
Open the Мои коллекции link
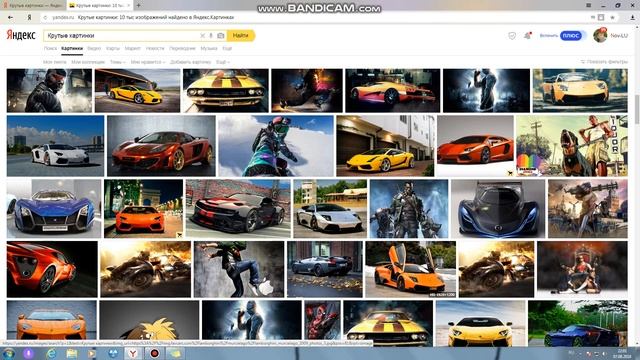tap(88, 62)
